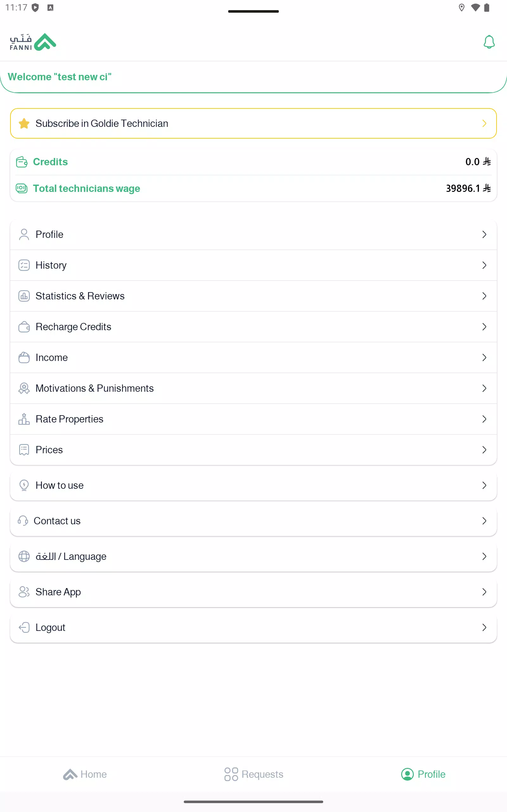Tap the Fanni logo
This screenshot has height=812, width=507.
click(x=33, y=42)
